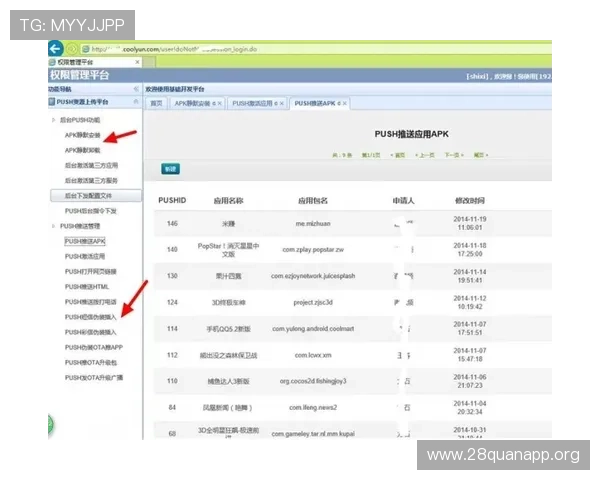Click package name com.zplay.popstar.zw
The image size is (600, 480).
tap(313, 250)
